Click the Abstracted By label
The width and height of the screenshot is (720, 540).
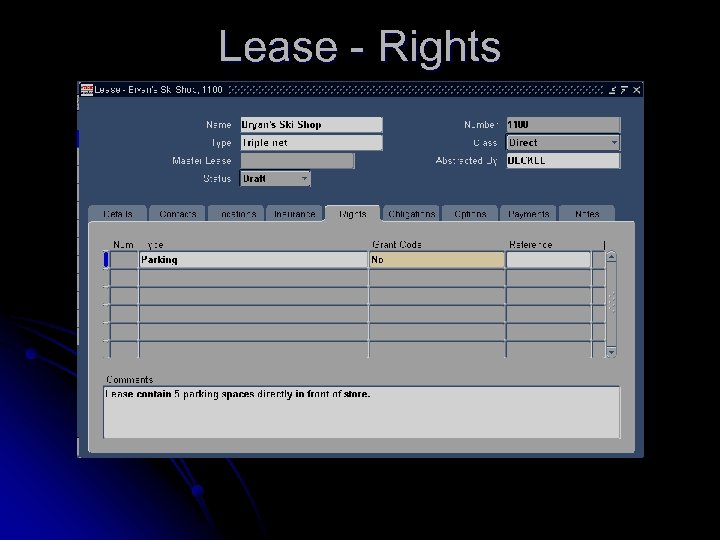[x=467, y=161]
